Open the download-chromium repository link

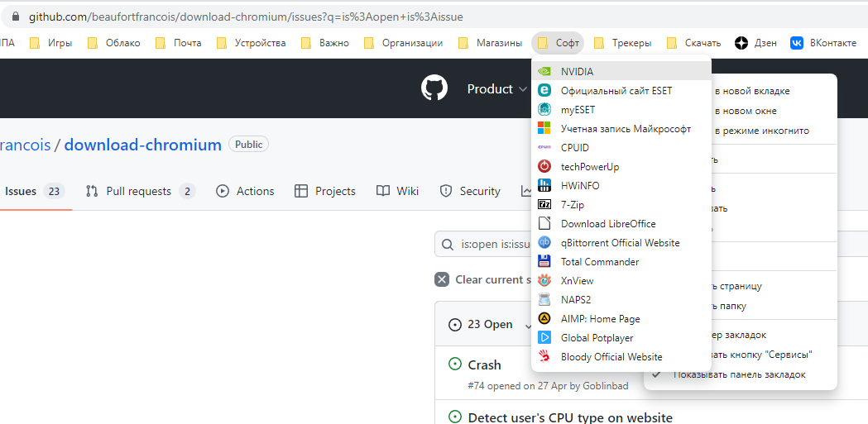pyautogui.click(x=143, y=145)
